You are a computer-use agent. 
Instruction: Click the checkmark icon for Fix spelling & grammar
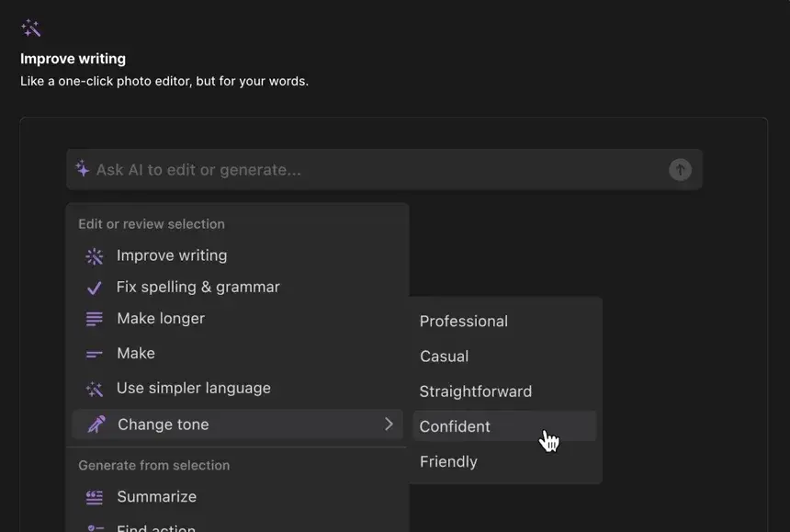click(x=95, y=288)
